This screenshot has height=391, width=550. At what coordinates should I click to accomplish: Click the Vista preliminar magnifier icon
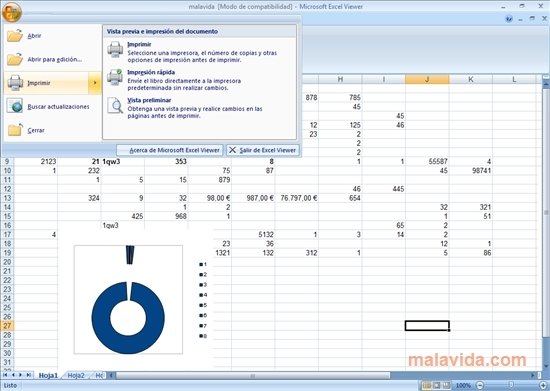click(115, 105)
